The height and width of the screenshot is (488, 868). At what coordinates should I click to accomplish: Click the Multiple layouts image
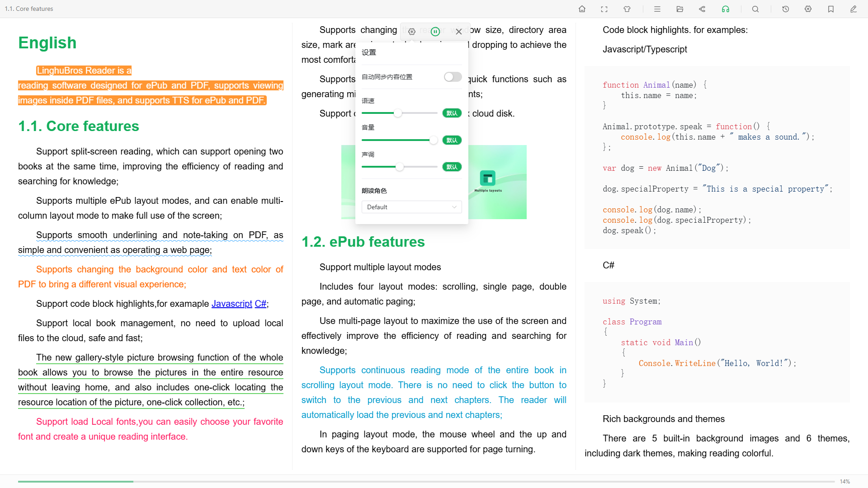click(497, 182)
